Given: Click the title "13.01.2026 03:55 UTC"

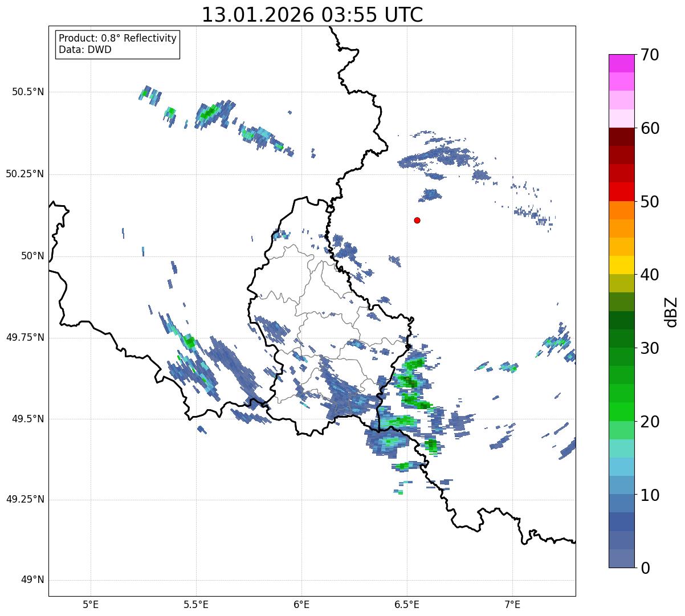Looking at the screenshot, I should (x=312, y=14).
